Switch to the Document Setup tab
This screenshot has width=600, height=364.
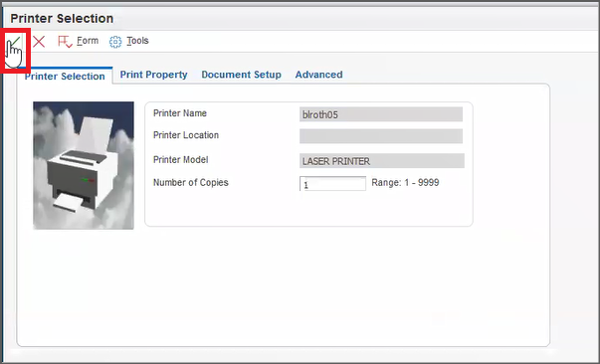[x=242, y=75]
